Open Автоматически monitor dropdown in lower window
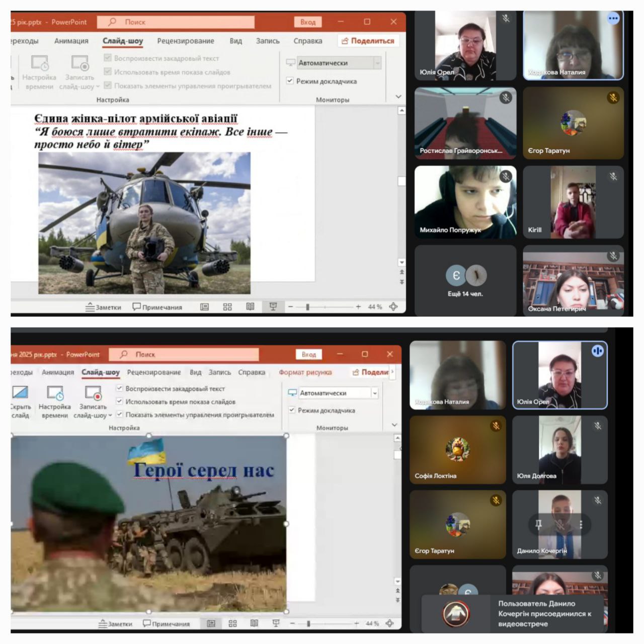644x644 pixels. pyautogui.click(x=375, y=393)
